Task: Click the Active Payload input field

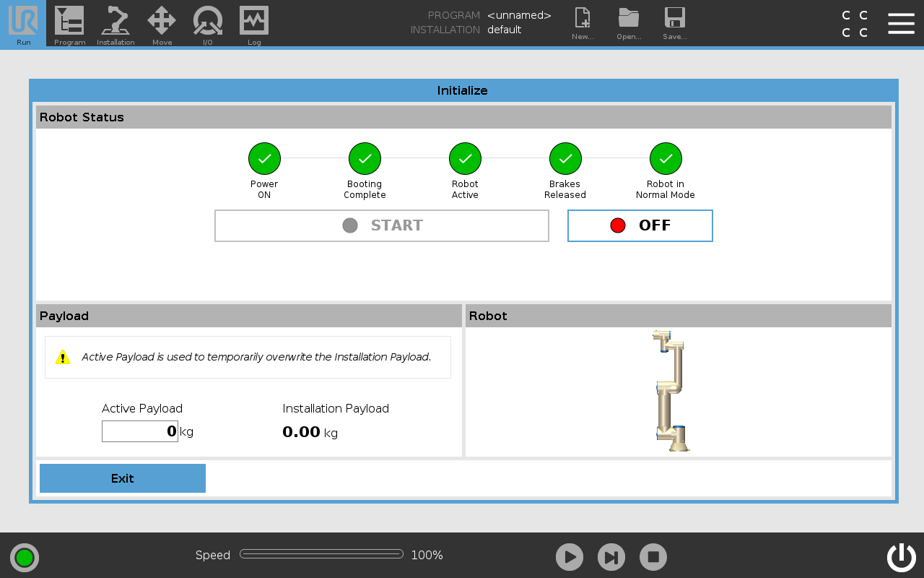Action: tap(140, 431)
